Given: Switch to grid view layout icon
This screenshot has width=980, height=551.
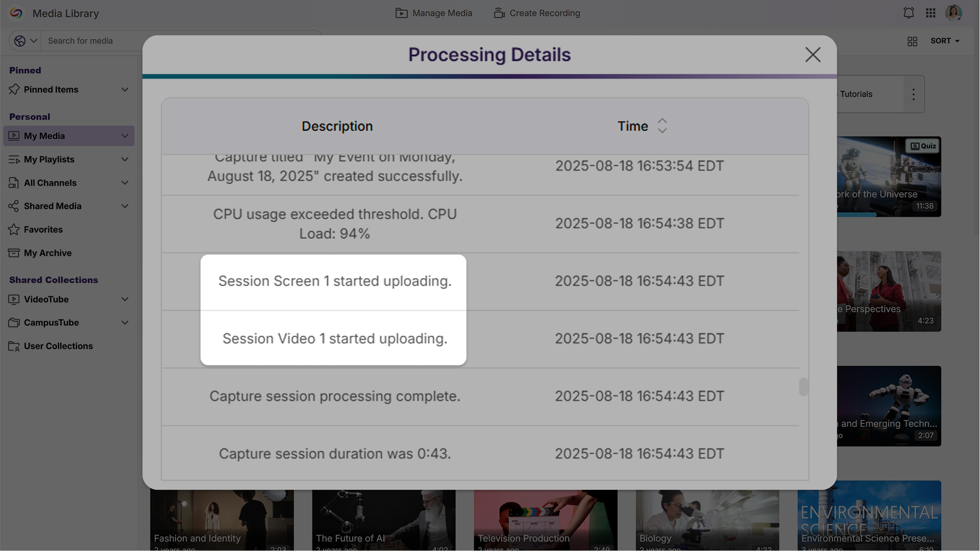Looking at the screenshot, I should [912, 41].
